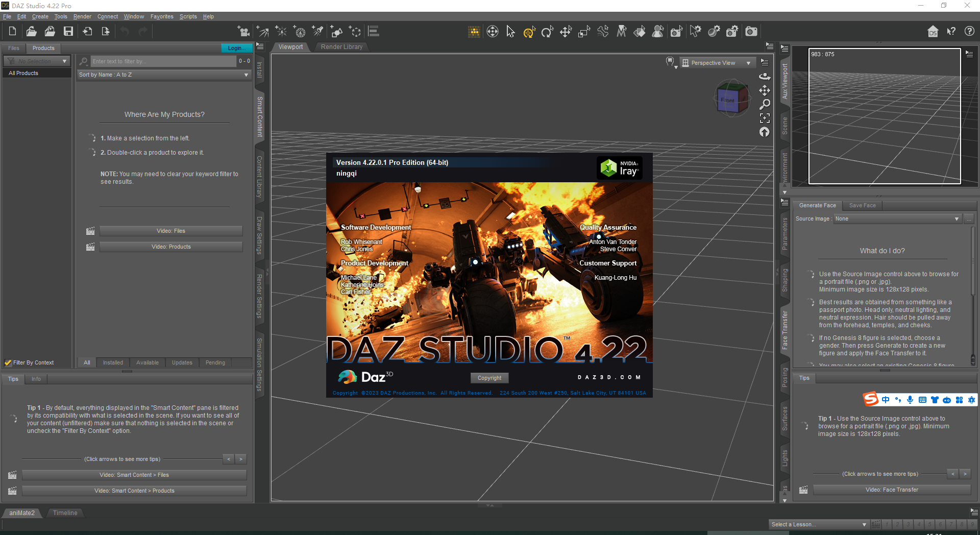Browse for source image with ellipsis button

click(x=969, y=218)
